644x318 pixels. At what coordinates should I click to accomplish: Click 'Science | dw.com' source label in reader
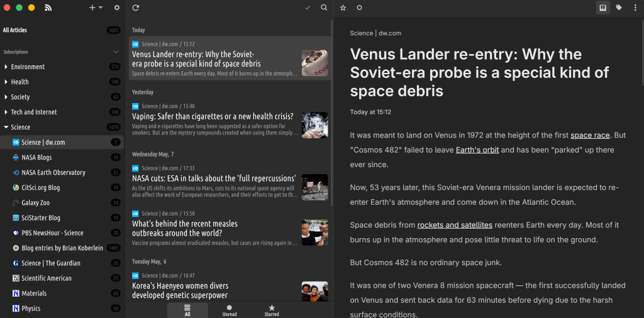pyautogui.click(x=375, y=33)
